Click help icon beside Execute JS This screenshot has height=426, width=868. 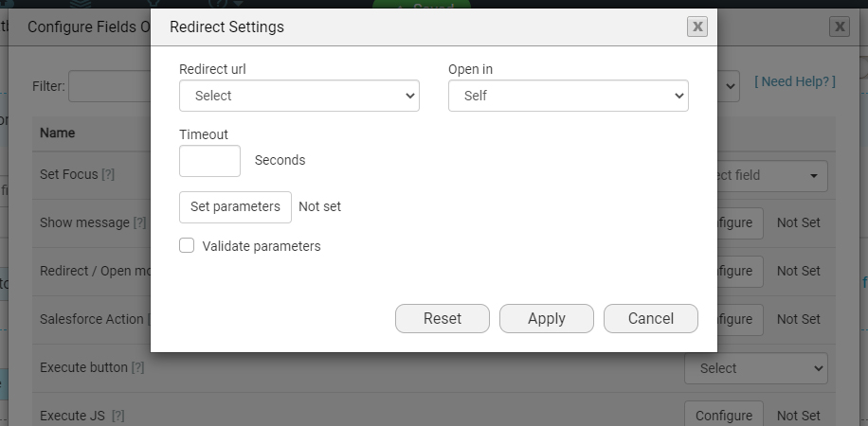(x=118, y=416)
